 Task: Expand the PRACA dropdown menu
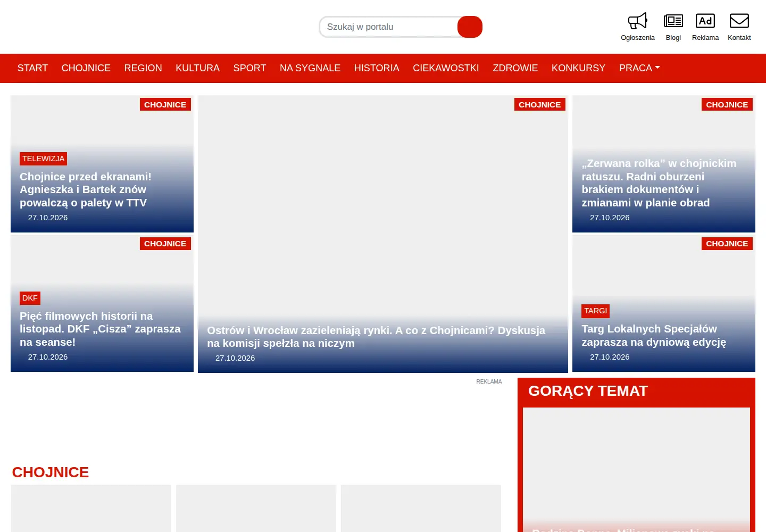click(639, 68)
